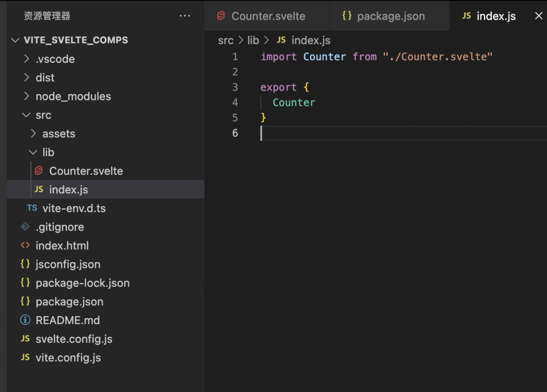
Task: Click line number 6 in the gutter
Action: 235,133
